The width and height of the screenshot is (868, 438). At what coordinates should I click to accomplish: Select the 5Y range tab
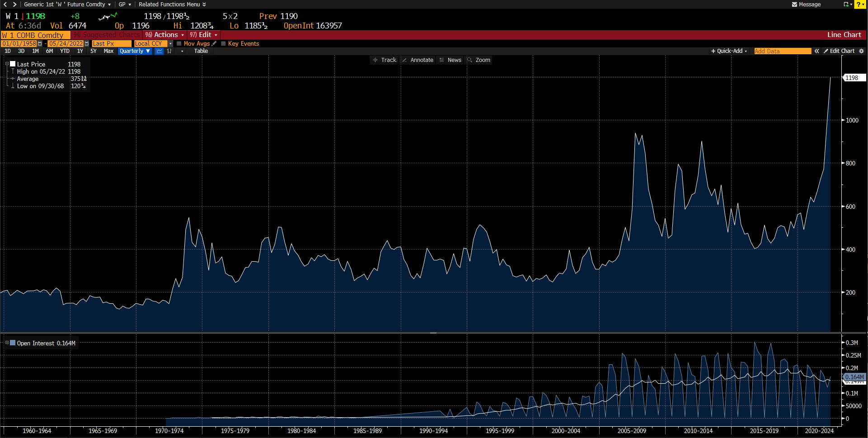point(94,51)
